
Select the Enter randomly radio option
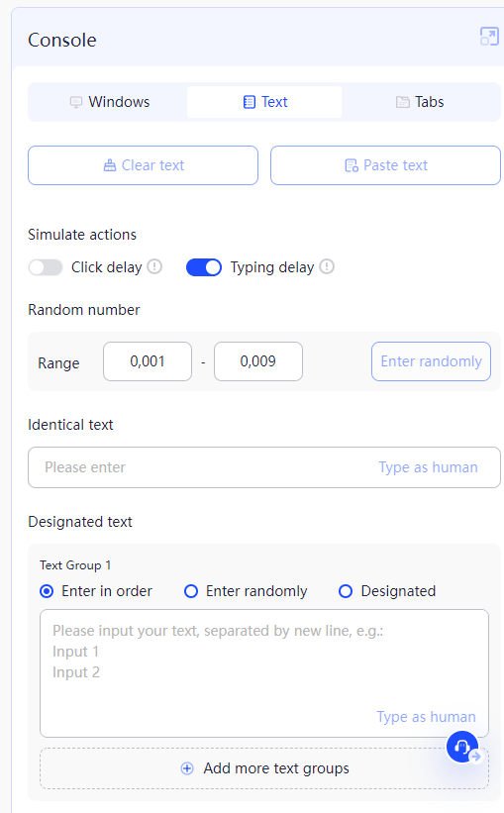(191, 591)
